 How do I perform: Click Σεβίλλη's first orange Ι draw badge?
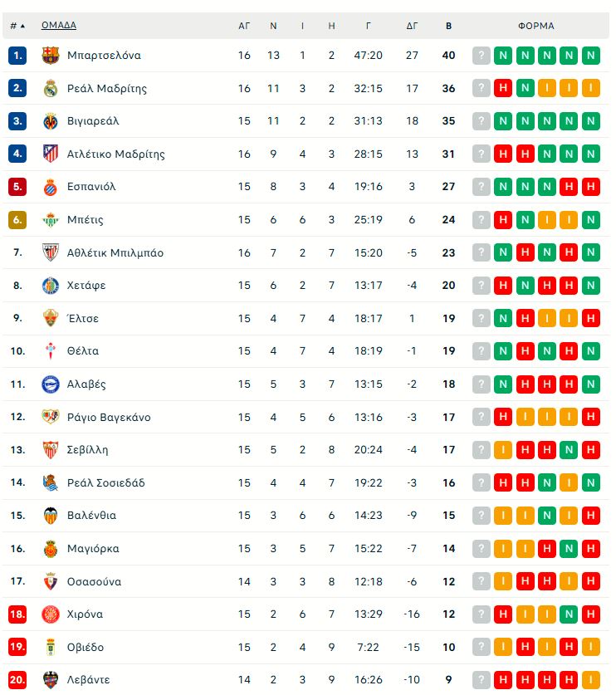503,450
